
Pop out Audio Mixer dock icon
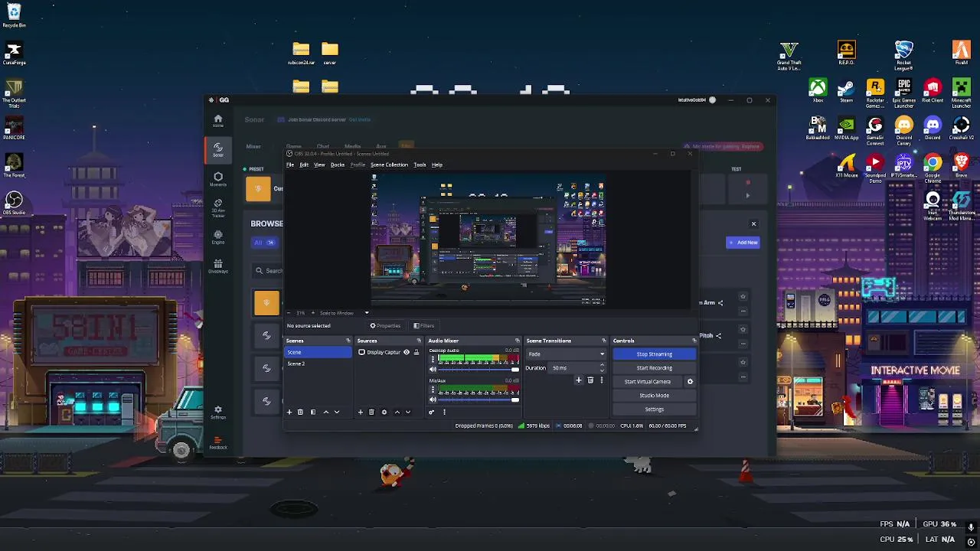click(x=518, y=341)
